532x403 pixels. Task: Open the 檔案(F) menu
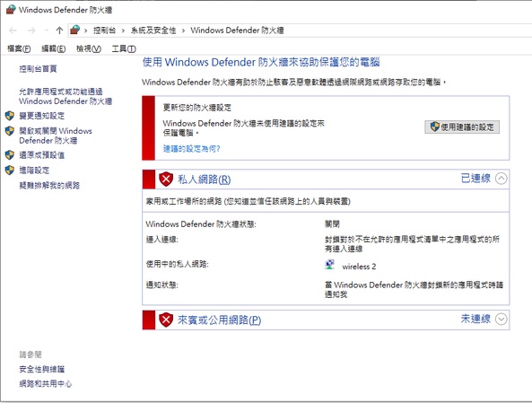coord(19,48)
